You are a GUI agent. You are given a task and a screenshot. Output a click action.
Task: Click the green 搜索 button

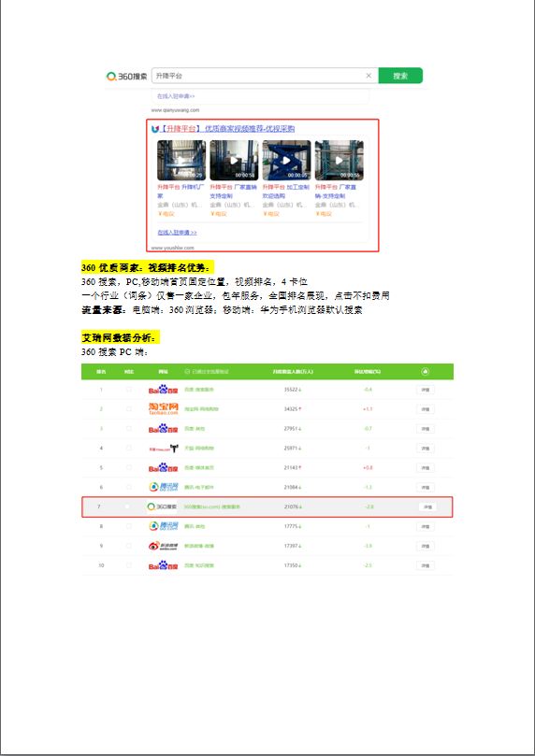pos(400,76)
